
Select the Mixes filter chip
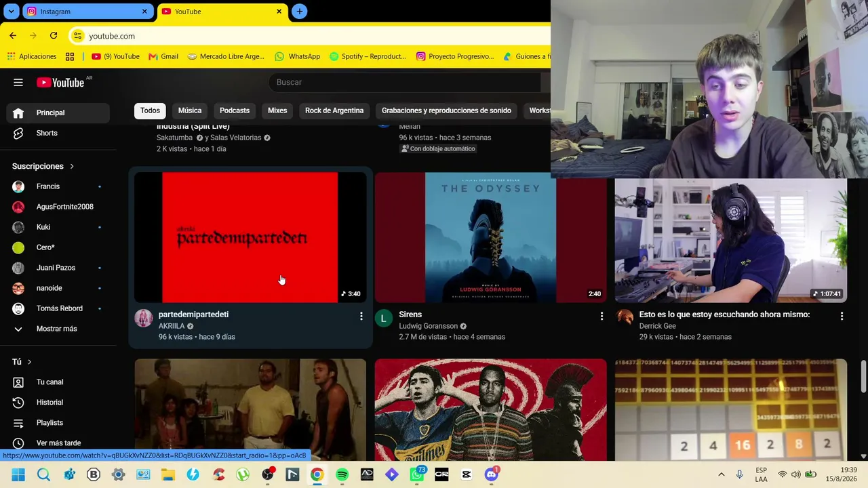(277, 110)
